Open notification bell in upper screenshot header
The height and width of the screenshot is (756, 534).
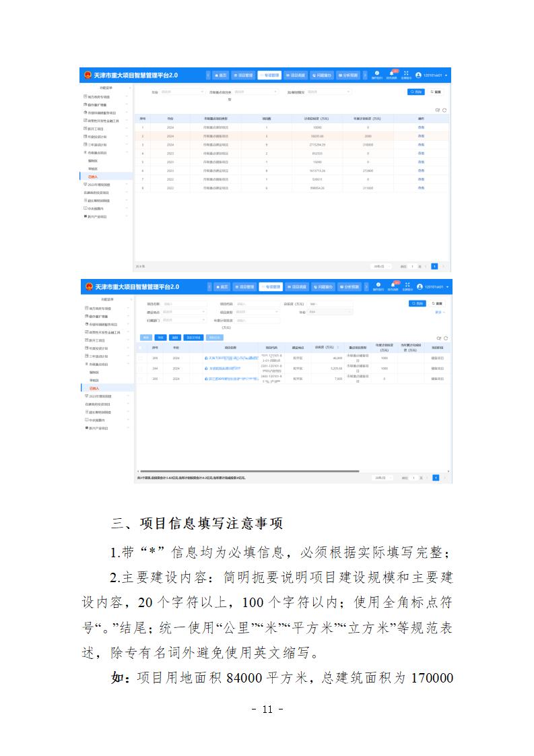point(392,73)
